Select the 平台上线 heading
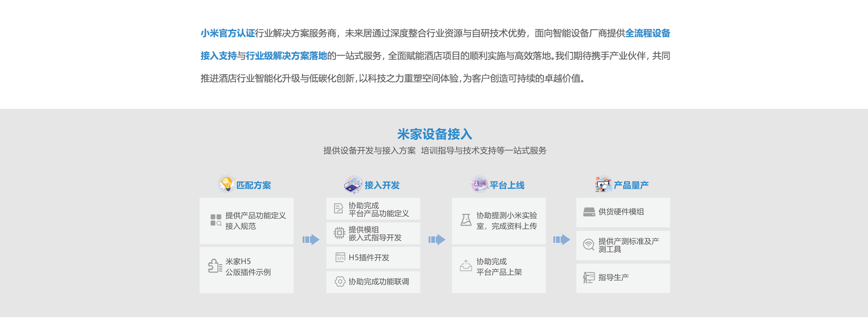 coord(507,185)
